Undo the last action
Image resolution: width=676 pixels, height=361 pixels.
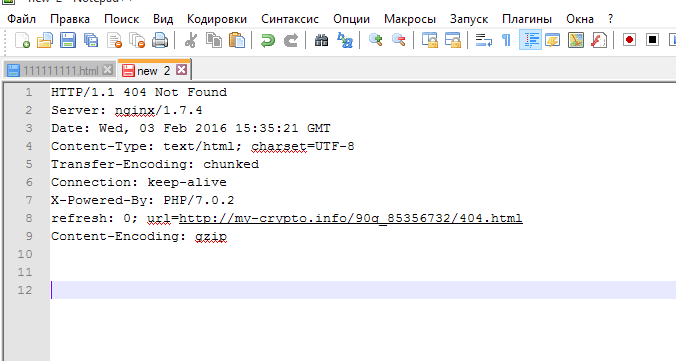point(268,40)
